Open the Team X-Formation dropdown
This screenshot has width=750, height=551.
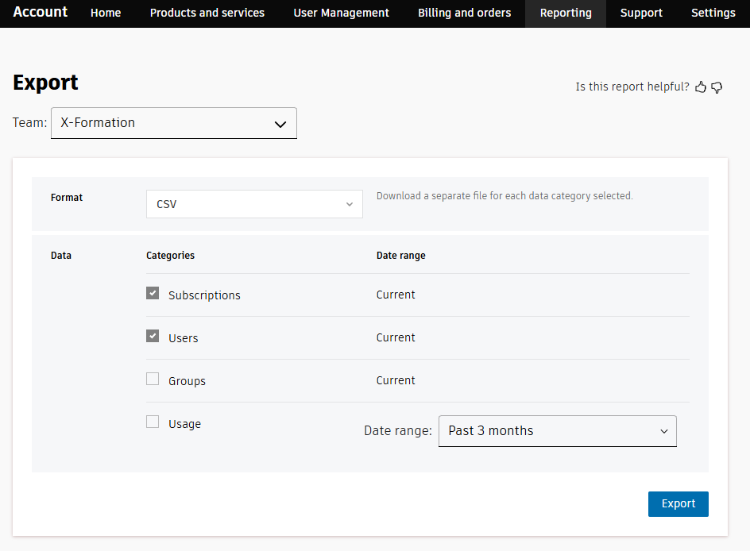(174, 123)
